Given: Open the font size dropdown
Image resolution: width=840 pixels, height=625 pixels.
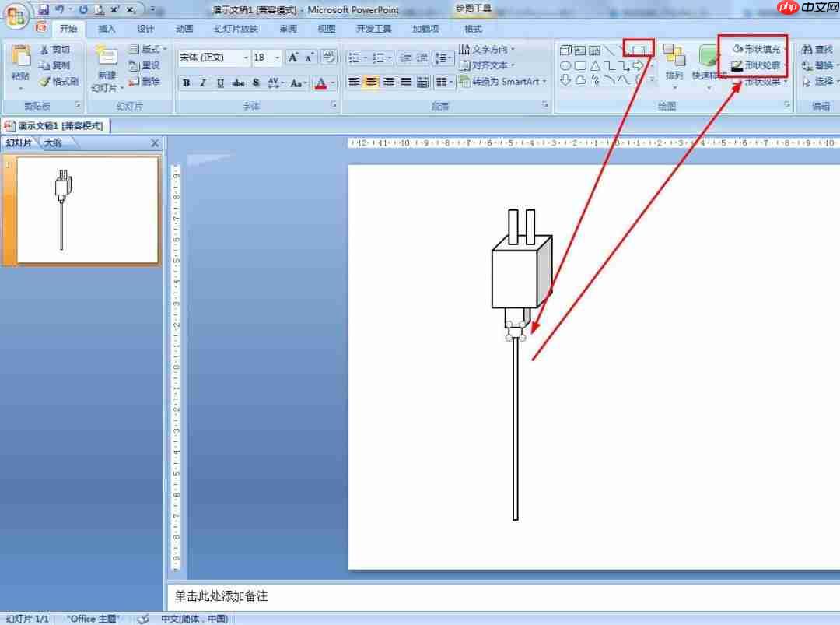Looking at the screenshot, I should click(277, 58).
